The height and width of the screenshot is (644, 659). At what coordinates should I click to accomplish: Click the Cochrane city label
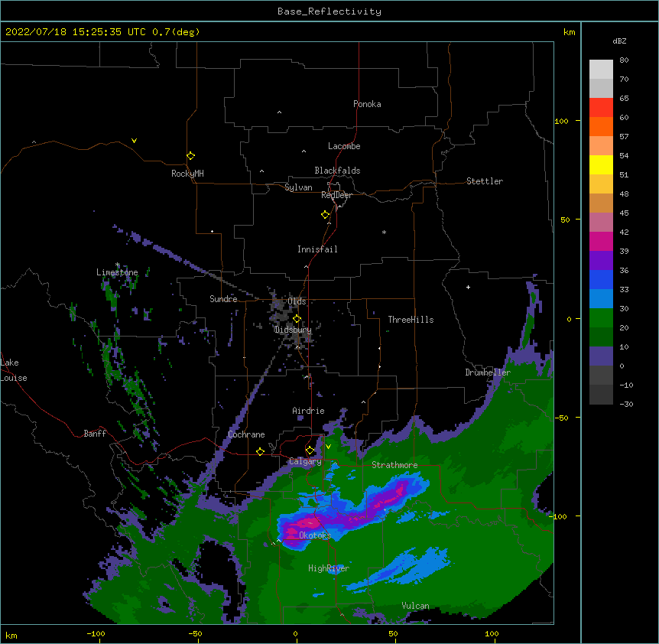[246, 434]
